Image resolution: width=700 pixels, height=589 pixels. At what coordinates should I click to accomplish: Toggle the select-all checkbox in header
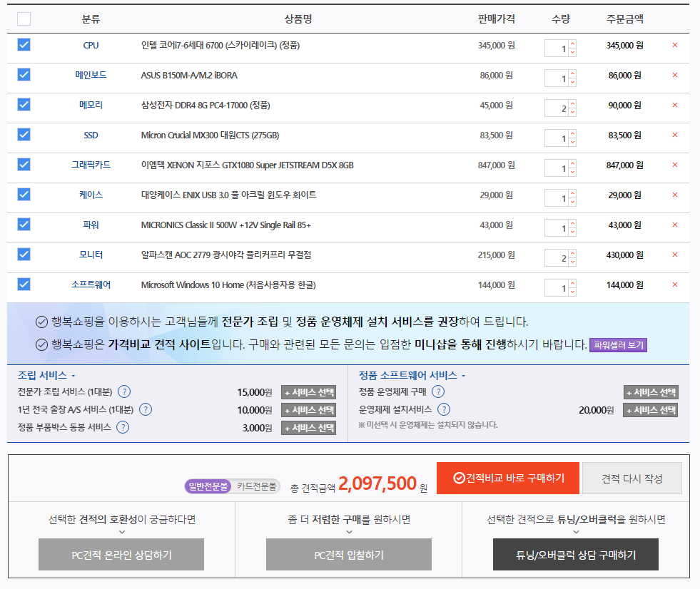[x=24, y=19]
